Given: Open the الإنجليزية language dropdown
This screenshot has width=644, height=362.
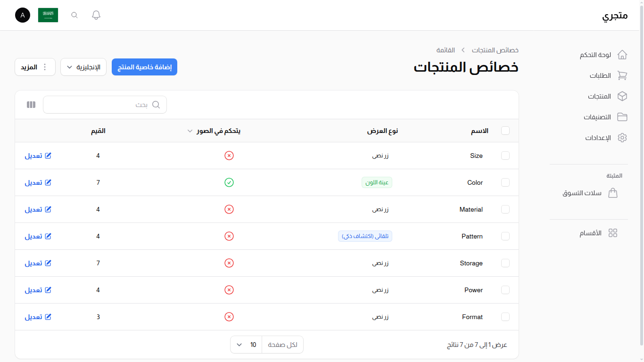Looking at the screenshot, I should click(83, 67).
